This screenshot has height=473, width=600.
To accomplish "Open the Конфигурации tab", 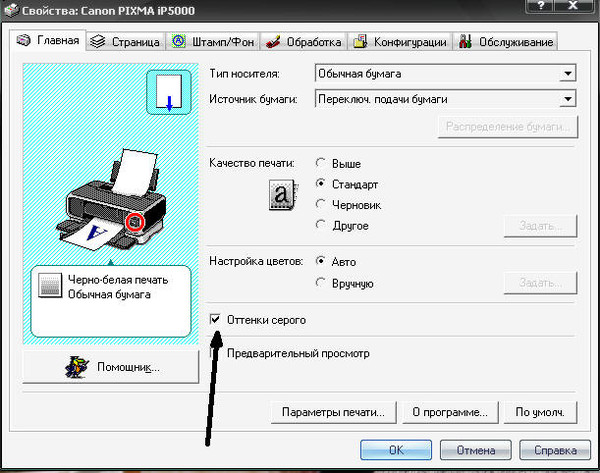I will [x=400, y=41].
